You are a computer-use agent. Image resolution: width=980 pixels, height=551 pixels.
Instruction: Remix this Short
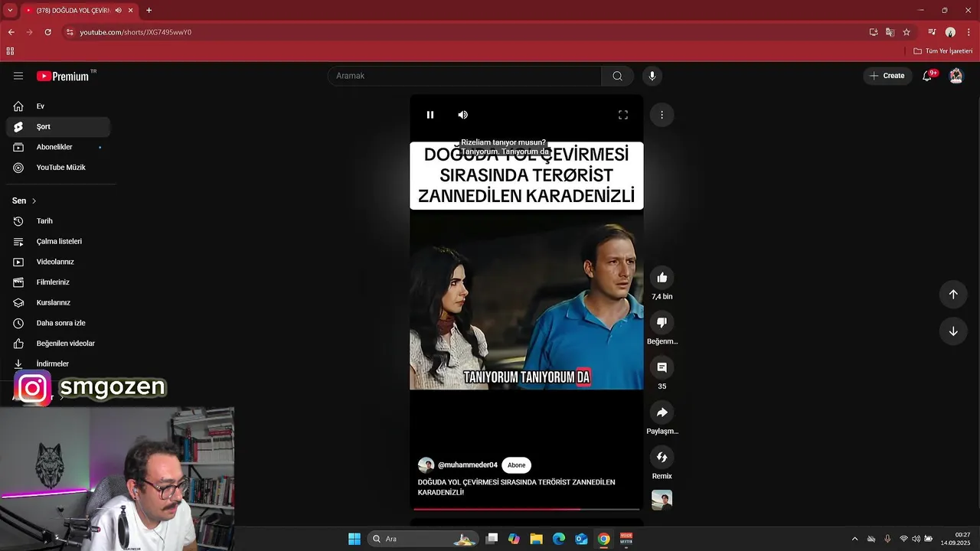(x=662, y=457)
